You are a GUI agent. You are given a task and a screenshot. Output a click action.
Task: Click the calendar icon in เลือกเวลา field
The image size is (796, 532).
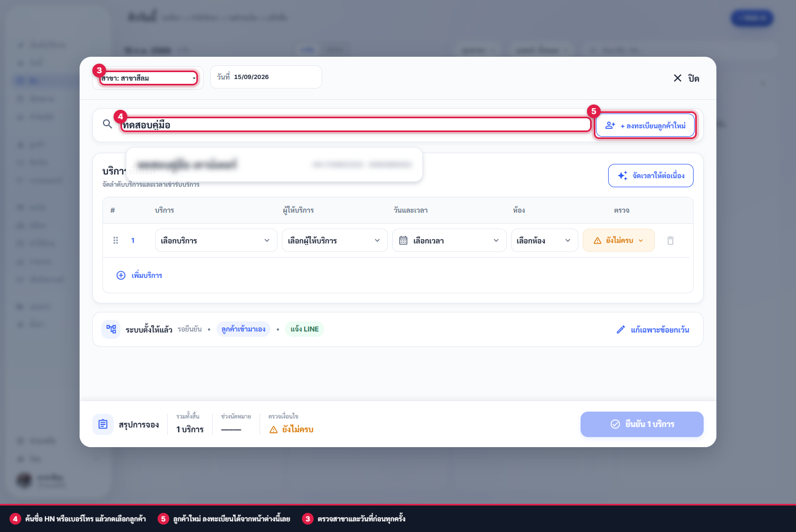[x=403, y=241]
